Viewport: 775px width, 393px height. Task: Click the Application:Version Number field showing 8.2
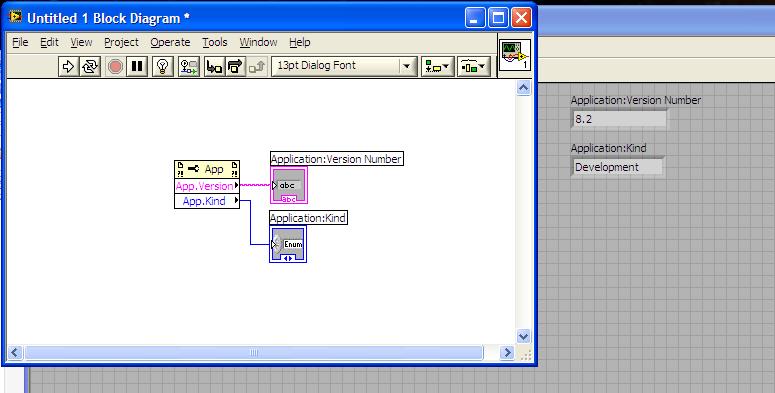point(619,119)
